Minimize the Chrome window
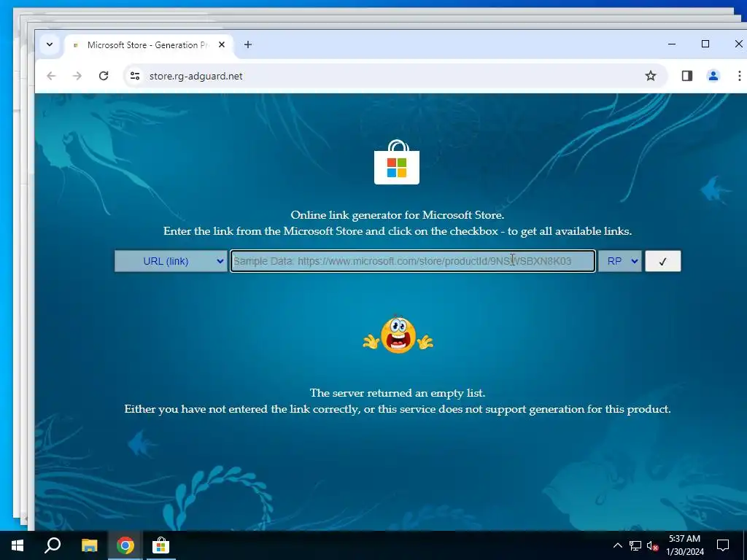747x560 pixels. [x=672, y=44]
